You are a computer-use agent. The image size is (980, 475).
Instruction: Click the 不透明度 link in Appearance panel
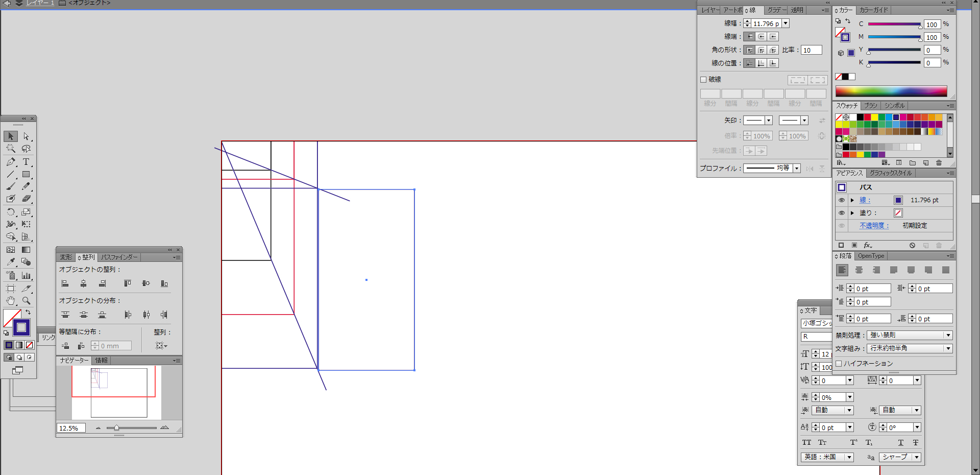(x=874, y=226)
